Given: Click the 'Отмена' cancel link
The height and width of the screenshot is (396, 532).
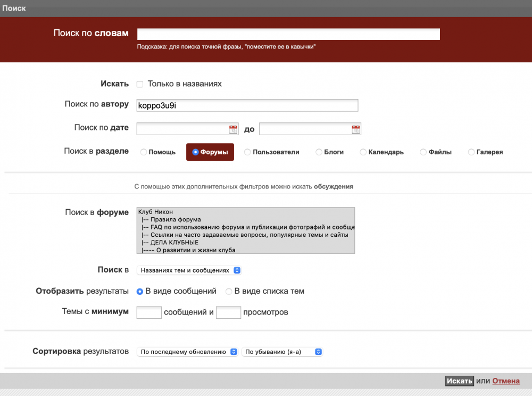Looking at the screenshot, I should pos(506,381).
